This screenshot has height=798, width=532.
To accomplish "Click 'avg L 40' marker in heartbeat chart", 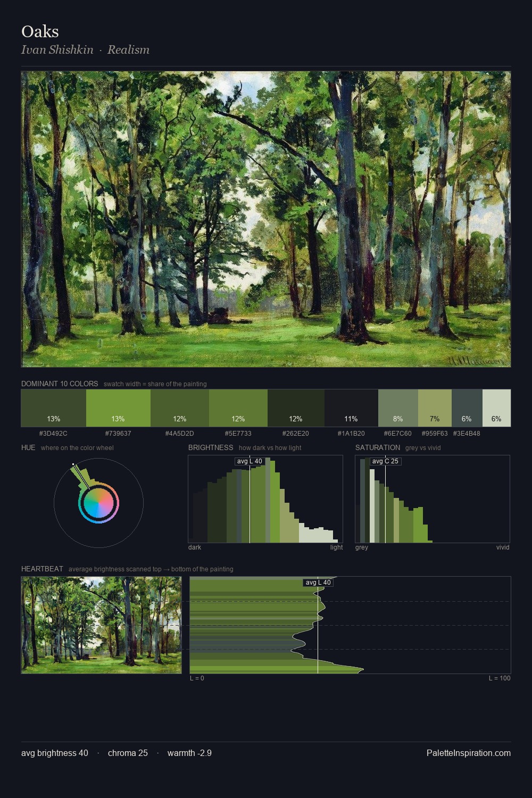I will (318, 583).
